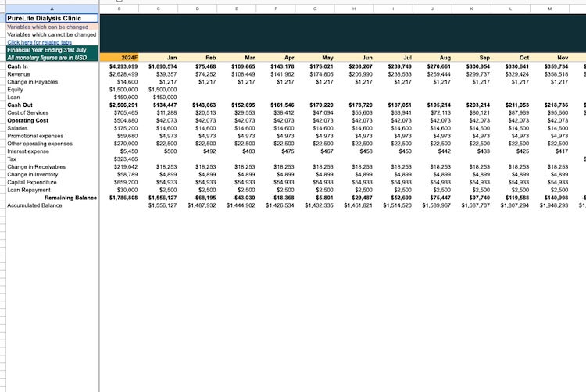Click the 'Salaries' row label
The width and height of the screenshot is (586, 392).
17,128
